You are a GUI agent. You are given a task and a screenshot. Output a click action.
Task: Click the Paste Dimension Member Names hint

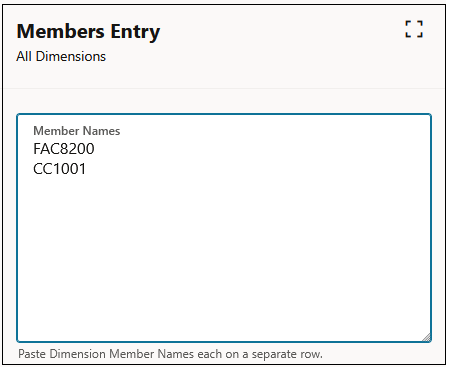pyautogui.click(x=170, y=354)
